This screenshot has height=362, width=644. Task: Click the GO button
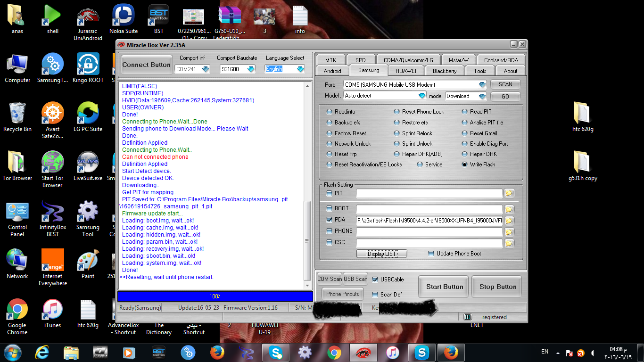pyautogui.click(x=505, y=96)
